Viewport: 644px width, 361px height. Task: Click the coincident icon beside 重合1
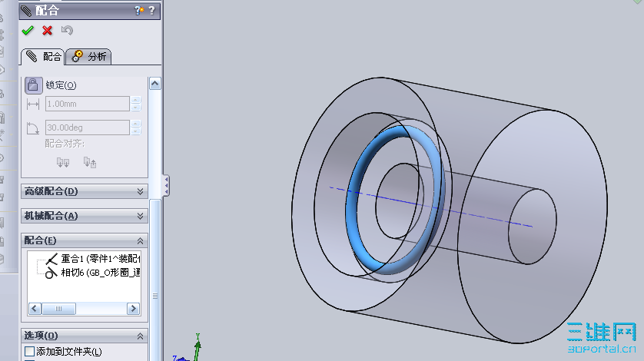pos(51,259)
